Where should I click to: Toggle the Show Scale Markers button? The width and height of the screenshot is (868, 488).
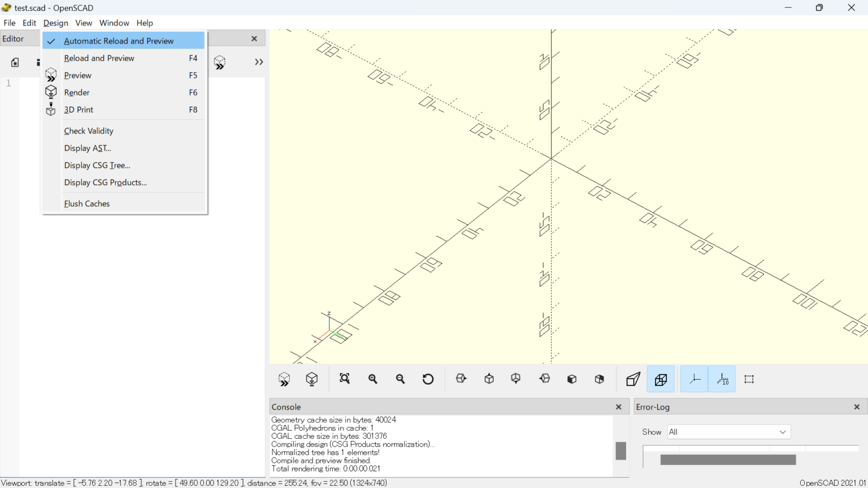[x=722, y=379]
